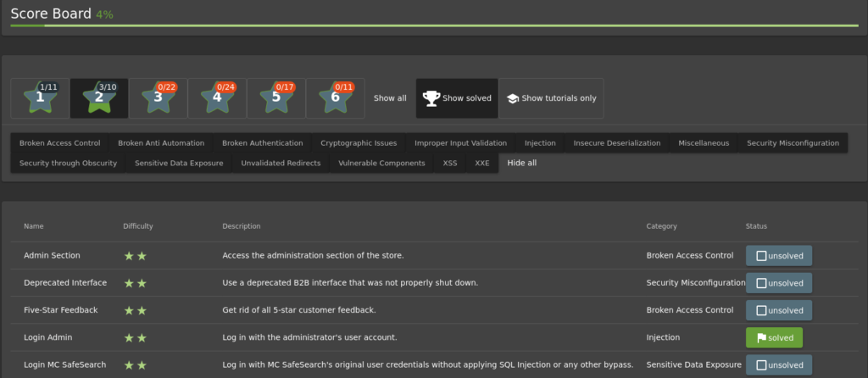Toggle the Miscellaneous category filter
Screen dimensions: 868x378
pos(704,142)
